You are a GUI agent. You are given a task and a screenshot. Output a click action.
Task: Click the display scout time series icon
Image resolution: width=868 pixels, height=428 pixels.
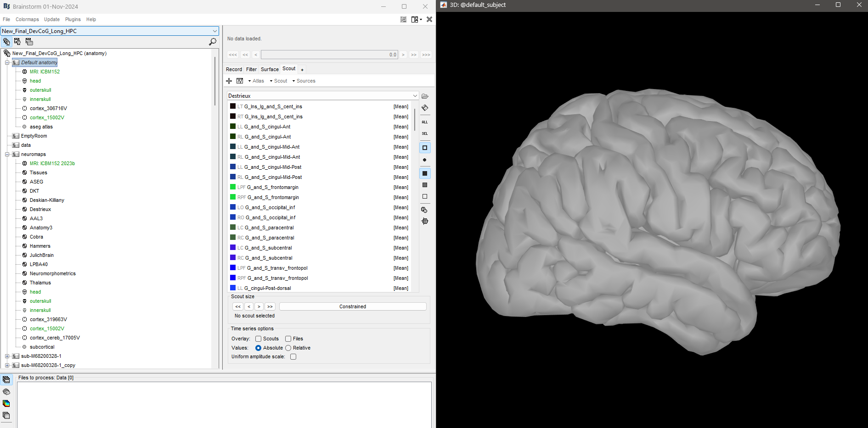pyautogui.click(x=240, y=81)
